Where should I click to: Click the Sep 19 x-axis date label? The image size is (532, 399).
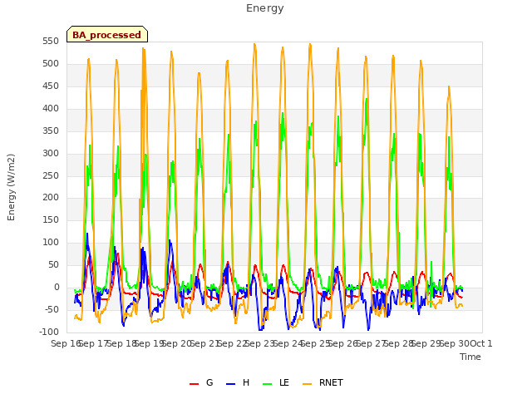(x=150, y=343)
